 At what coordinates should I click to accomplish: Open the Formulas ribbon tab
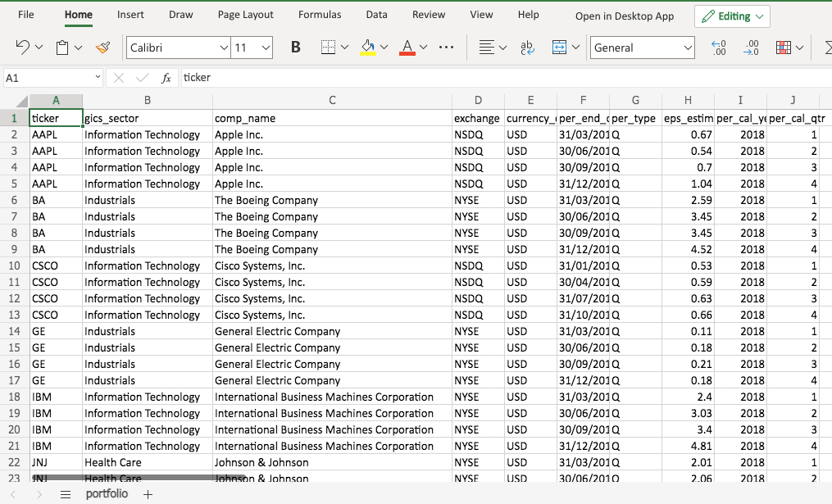coord(320,15)
